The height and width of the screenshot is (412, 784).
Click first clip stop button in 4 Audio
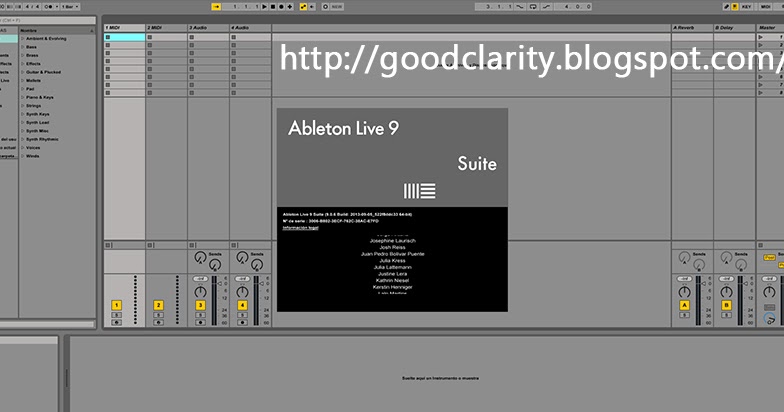pos(234,37)
